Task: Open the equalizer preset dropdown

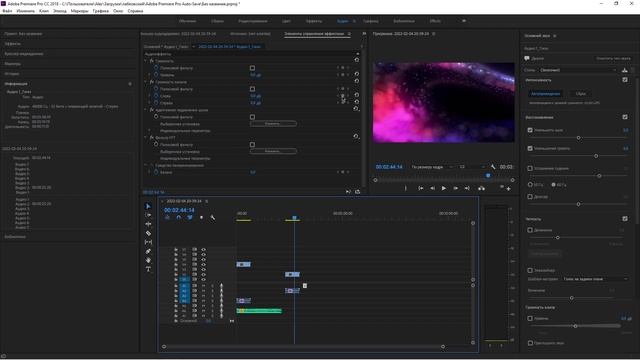Action: click(595, 279)
